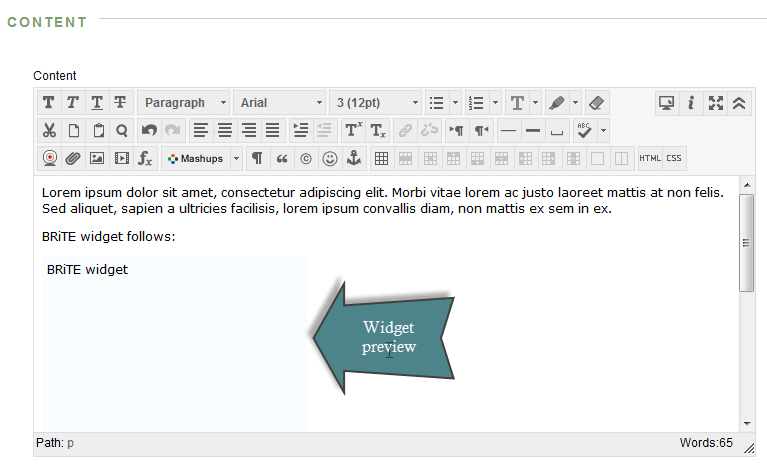Click the scrollbar down arrow
Image resolution: width=767 pixels, height=471 pixels.
coord(746,424)
